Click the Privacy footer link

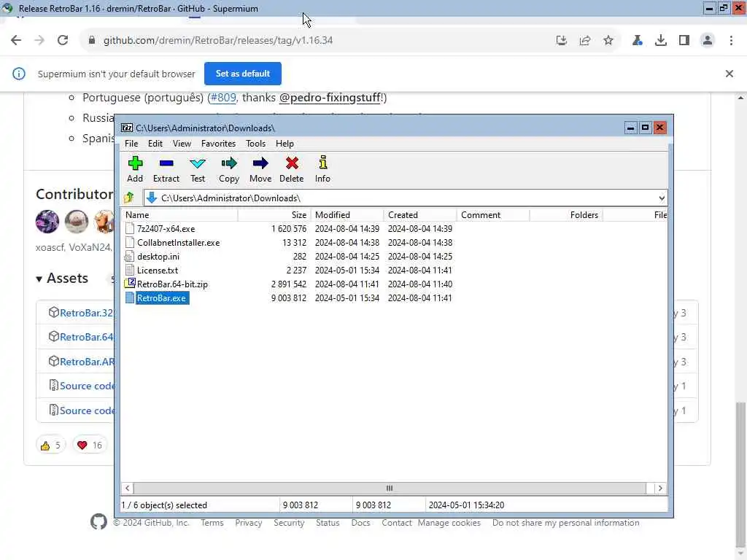pos(249,523)
